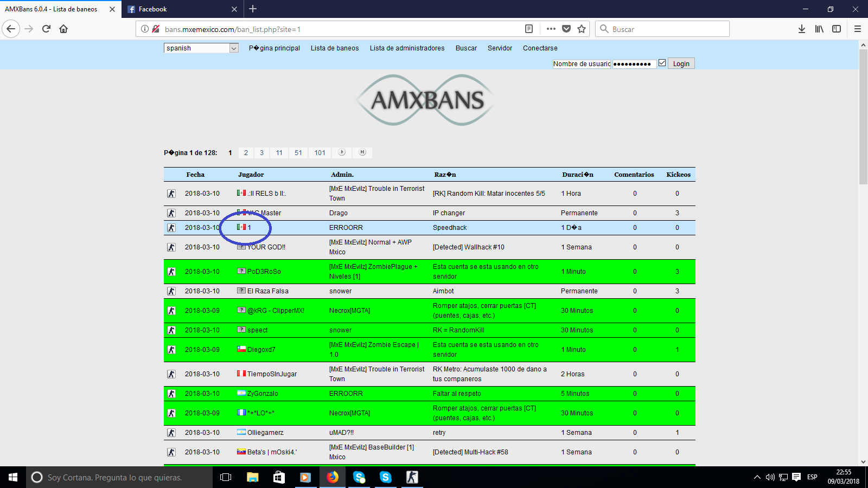Click ban details icon for ZyGonzalo row
The height and width of the screenshot is (488, 868).
click(171, 394)
